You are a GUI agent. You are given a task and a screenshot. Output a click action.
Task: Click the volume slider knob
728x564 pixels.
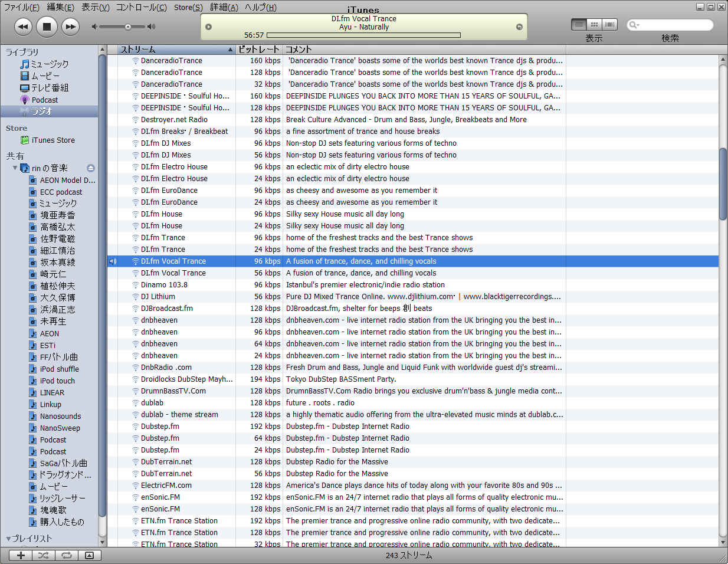click(128, 27)
